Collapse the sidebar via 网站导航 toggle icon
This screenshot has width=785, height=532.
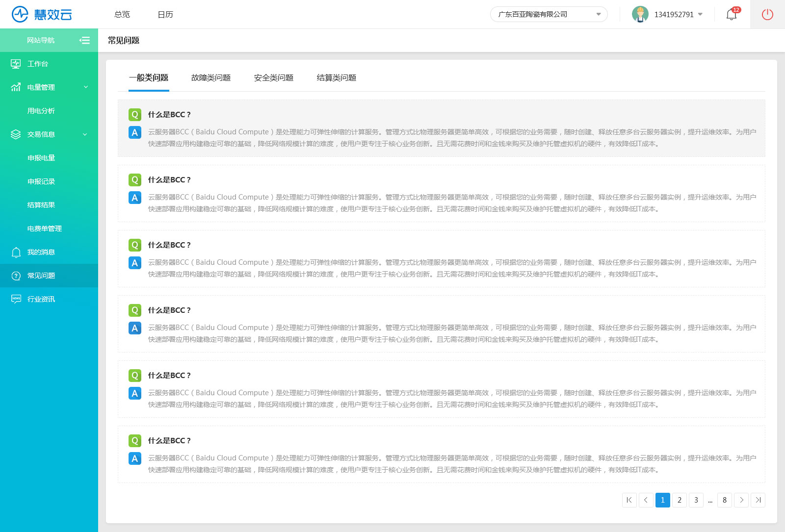(84, 40)
